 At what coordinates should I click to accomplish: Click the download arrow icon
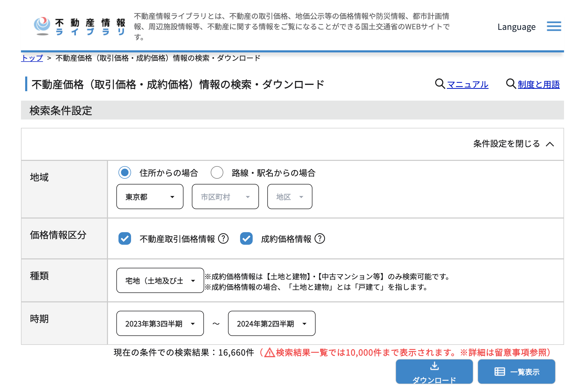(434, 366)
